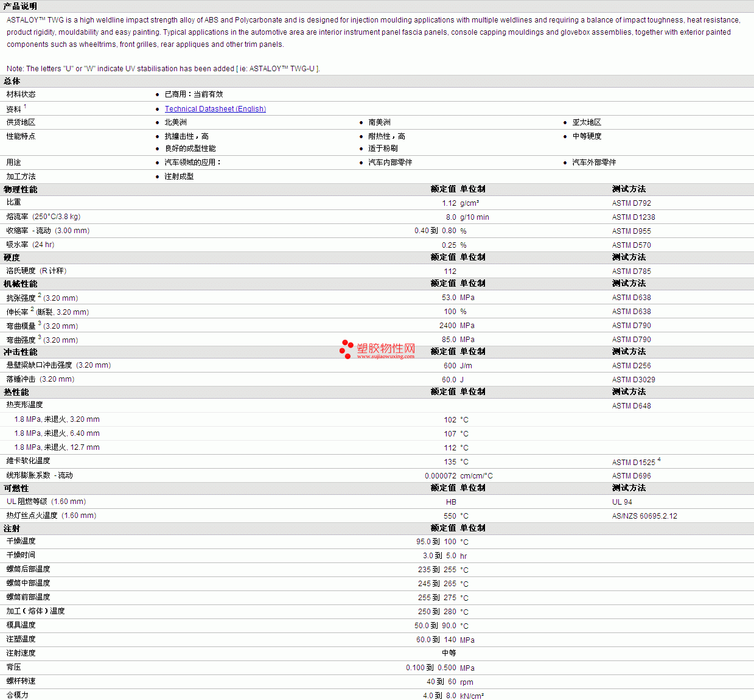Select the 注塑温度 row label
754x700 pixels.
pyautogui.click(x=21, y=639)
